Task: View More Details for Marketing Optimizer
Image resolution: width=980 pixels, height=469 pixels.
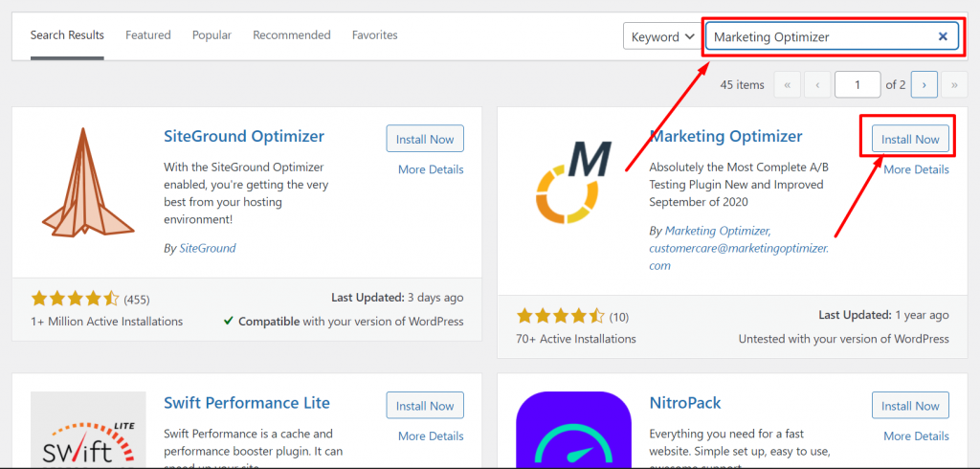Action: (x=916, y=169)
